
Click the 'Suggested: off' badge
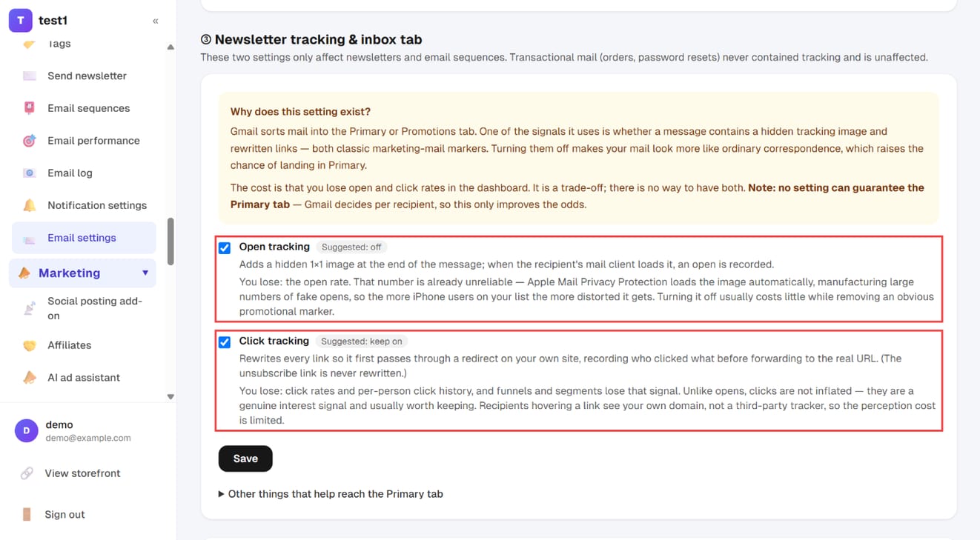[x=351, y=247]
